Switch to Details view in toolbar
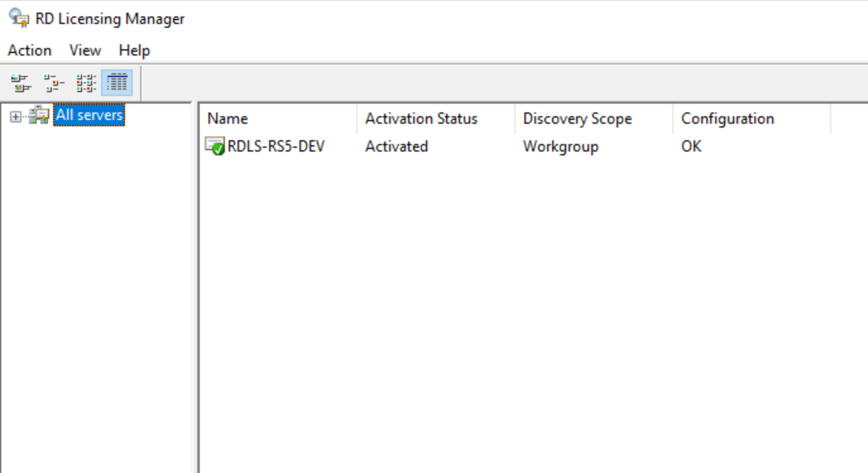Image resolution: width=868 pixels, height=473 pixels. click(117, 83)
